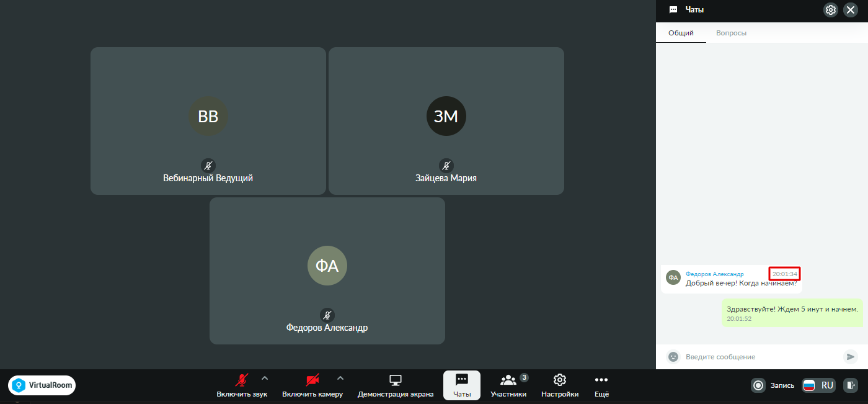This screenshot has width=868, height=404.
Task: Toggle the Чаты panel in toolbar
Action: coord(462,385)
